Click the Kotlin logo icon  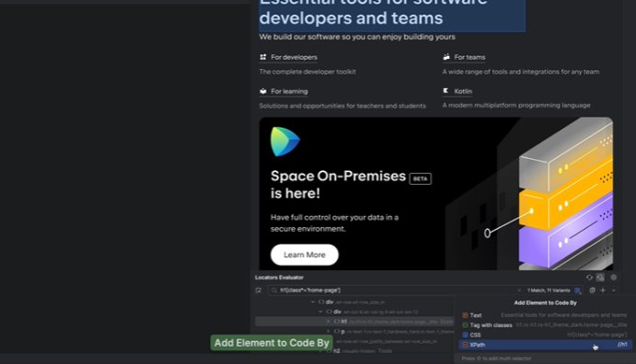tap(445, 91)
